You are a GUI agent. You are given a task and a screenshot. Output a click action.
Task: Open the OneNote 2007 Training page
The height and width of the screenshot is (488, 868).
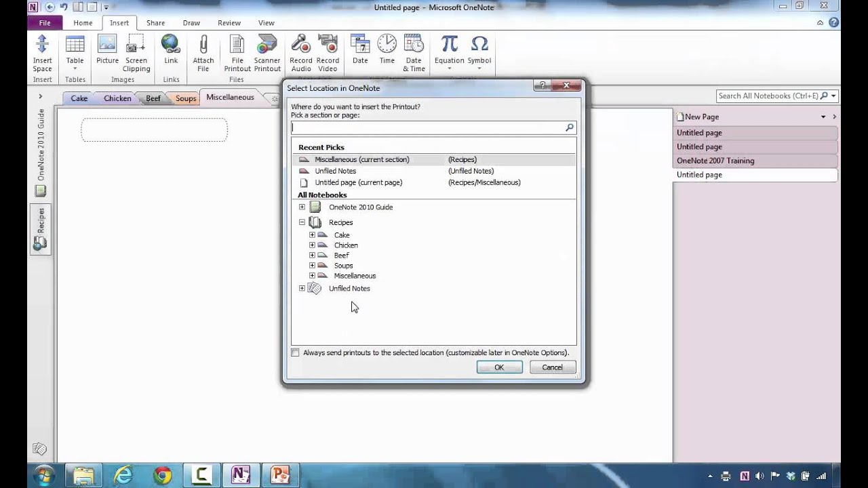tap(755, 161)
